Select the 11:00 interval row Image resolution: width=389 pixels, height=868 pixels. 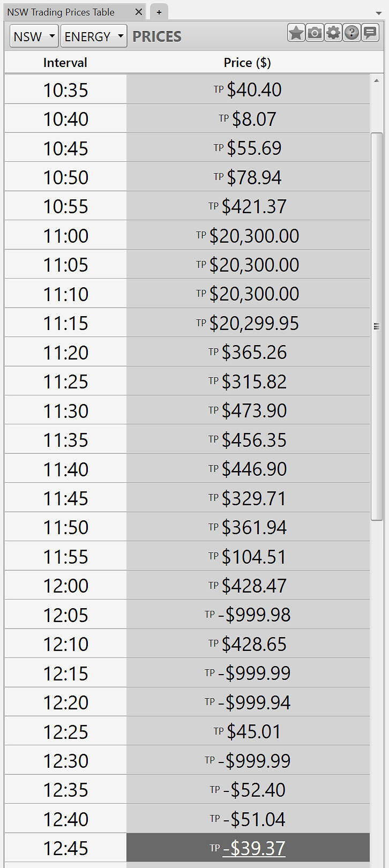click(x=65, y=236)
